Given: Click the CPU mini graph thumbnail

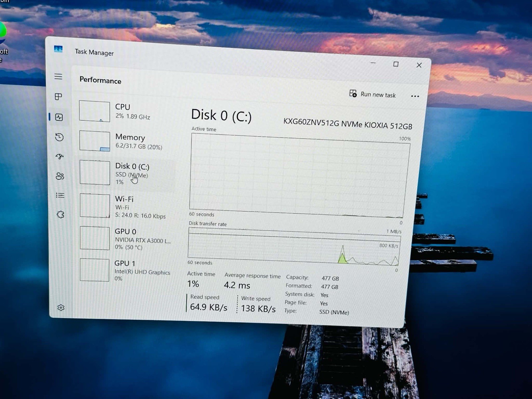Looking at the screenshot, I should tap(94, 111).
